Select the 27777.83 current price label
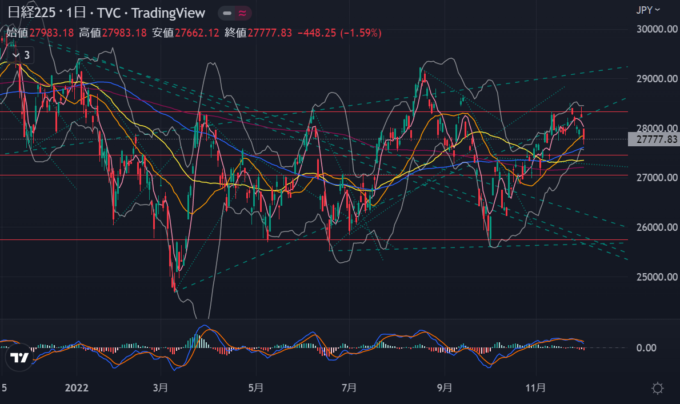 [x=657, y=140]
